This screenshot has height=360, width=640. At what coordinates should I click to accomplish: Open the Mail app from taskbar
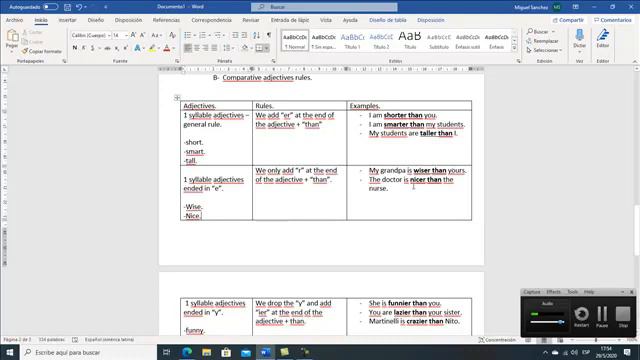coord(246,352)
